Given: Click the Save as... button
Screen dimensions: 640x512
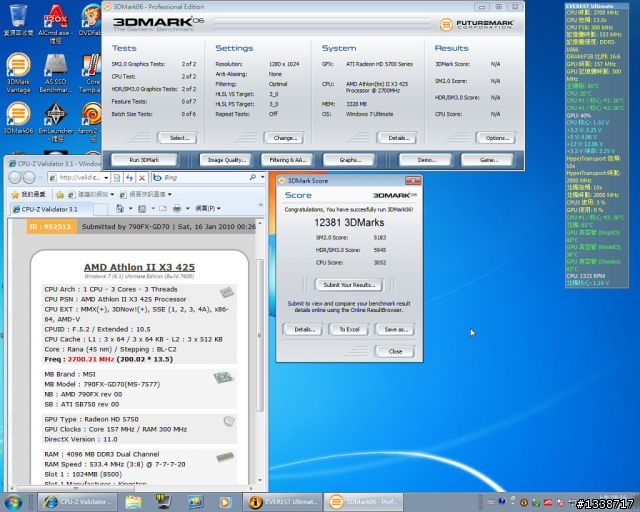Looking at the screenshot, I should click(x=395, y=329).
